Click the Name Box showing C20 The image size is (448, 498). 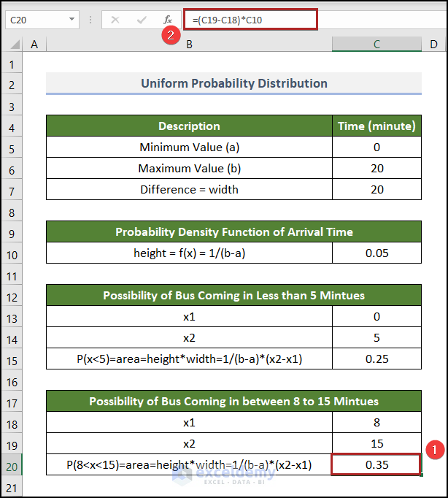(x=42, y=20)
